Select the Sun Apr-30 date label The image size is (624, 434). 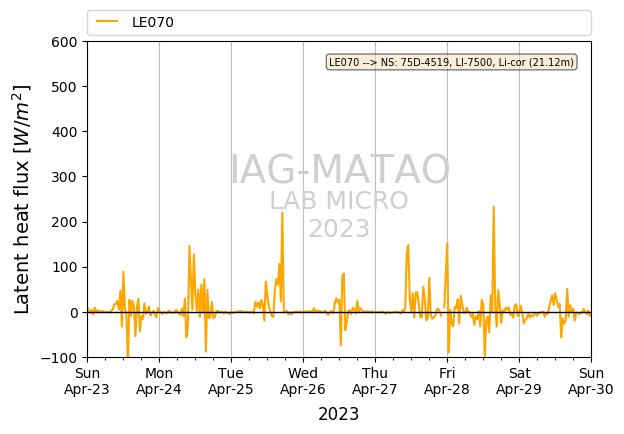click(591, 381)
